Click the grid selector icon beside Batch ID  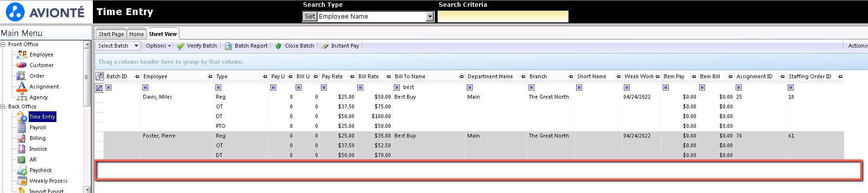pyautogui.click(x=100, y=76)
